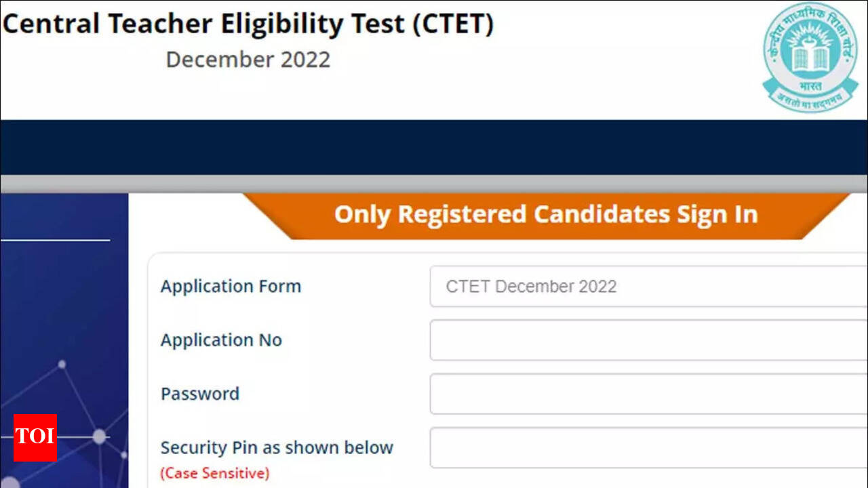Image resolution: width=868 pixels, height=488 pixels.
Task: Click the white line in left sidebar
Action: click(x=54, y=240)
